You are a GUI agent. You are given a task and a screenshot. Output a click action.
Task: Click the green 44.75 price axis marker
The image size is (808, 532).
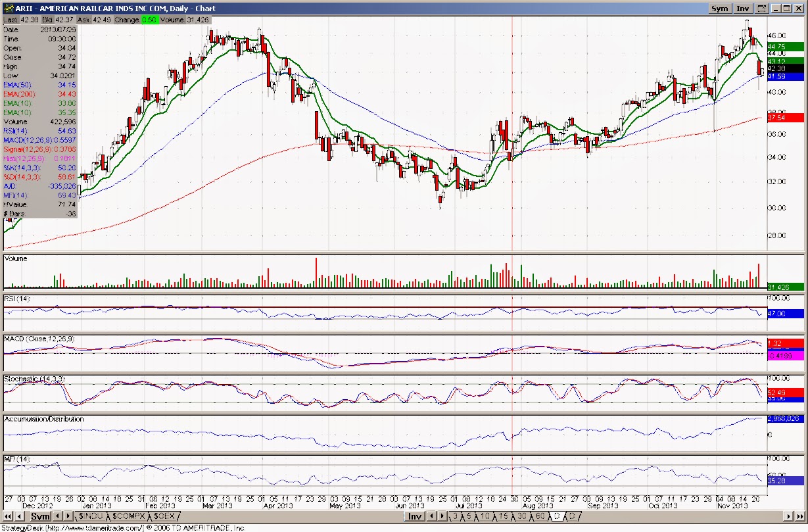pos(785,47)
